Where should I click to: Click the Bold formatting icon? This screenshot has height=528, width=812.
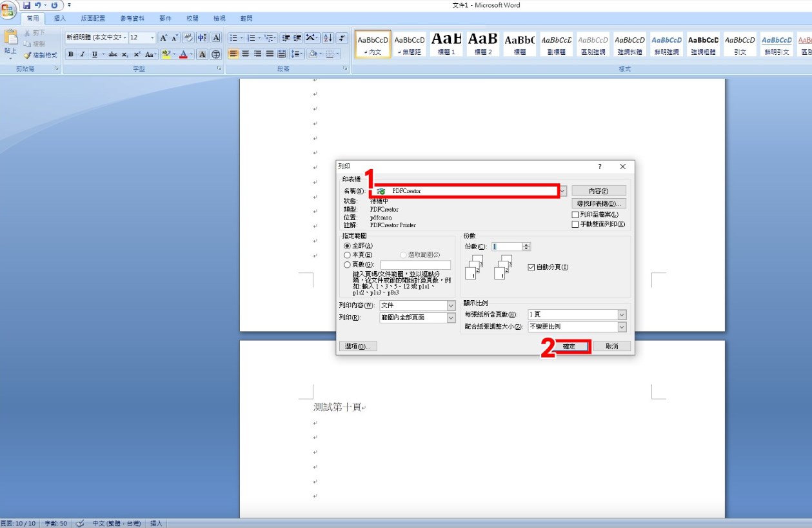pos(71,54)
